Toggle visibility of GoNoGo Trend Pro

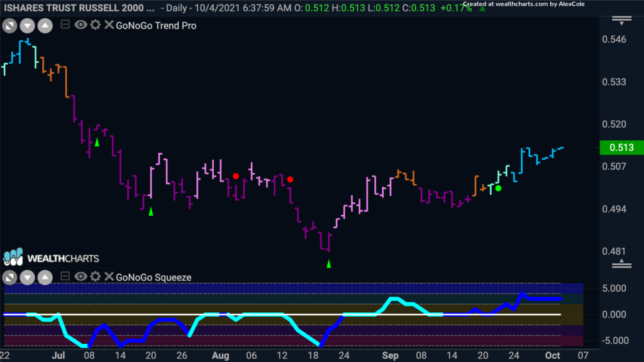click(80, 25)
